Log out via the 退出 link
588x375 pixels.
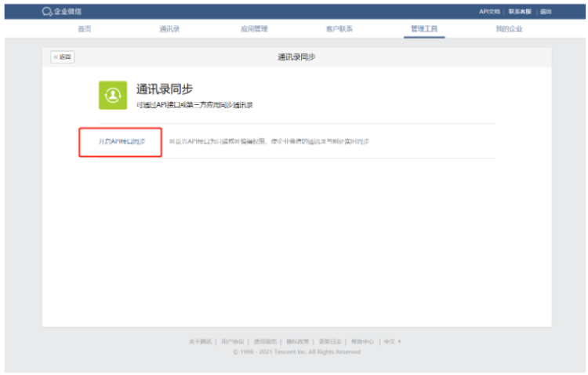point(546,12)
